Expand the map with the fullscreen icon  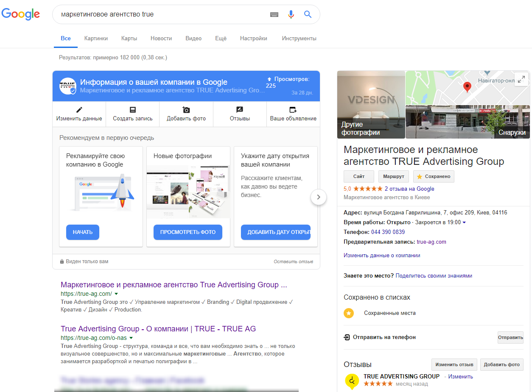click(x=521, y=79)
